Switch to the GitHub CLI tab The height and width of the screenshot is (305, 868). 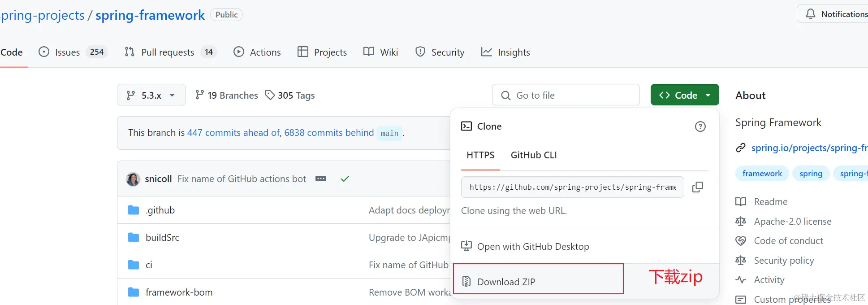534,155
